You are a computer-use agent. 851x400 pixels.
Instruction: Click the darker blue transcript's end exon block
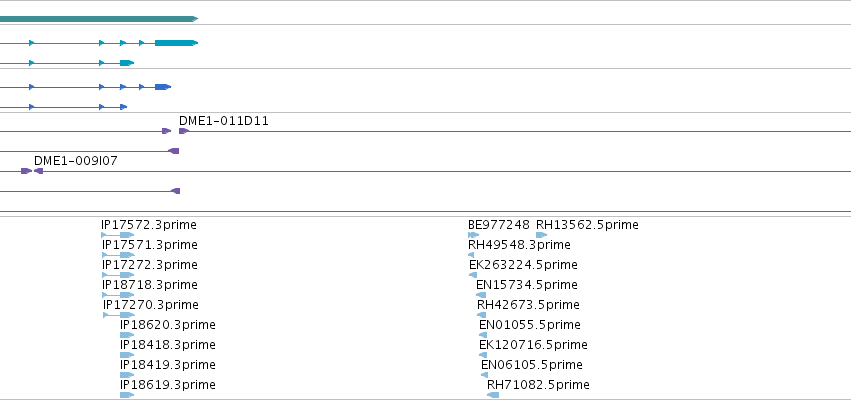(163, 87)
